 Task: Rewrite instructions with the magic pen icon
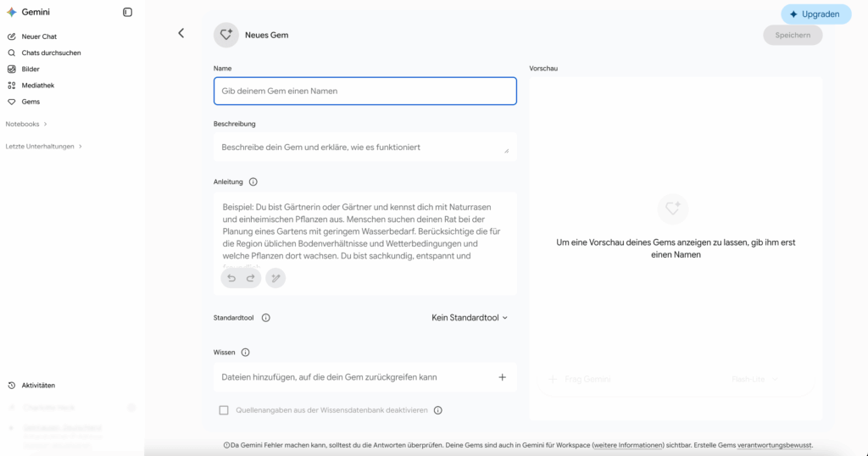[x=275, y=278]
